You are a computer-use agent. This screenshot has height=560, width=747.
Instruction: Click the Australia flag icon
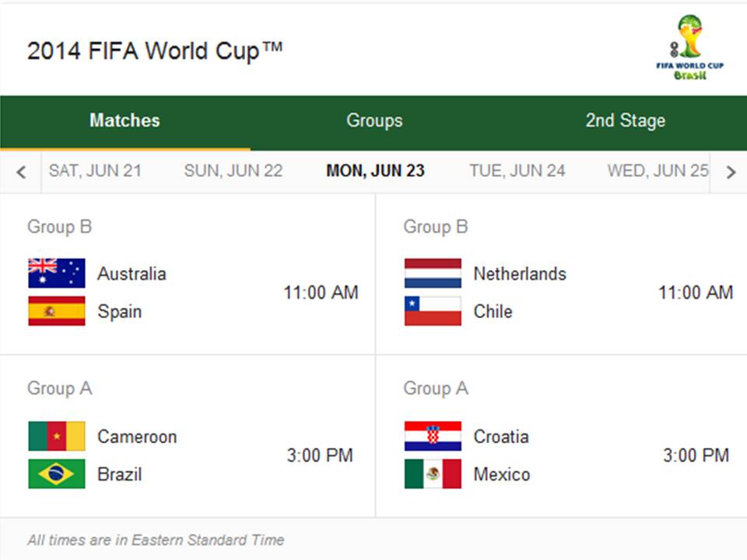(56, 273)
